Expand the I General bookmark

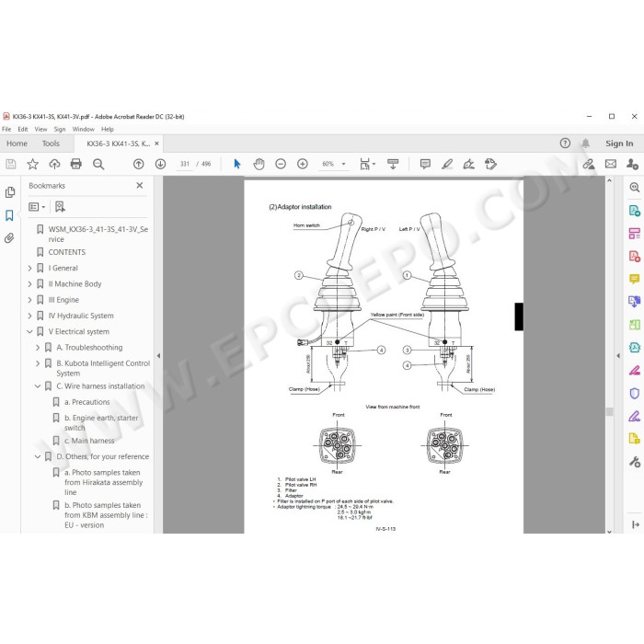tap(29, 269)
